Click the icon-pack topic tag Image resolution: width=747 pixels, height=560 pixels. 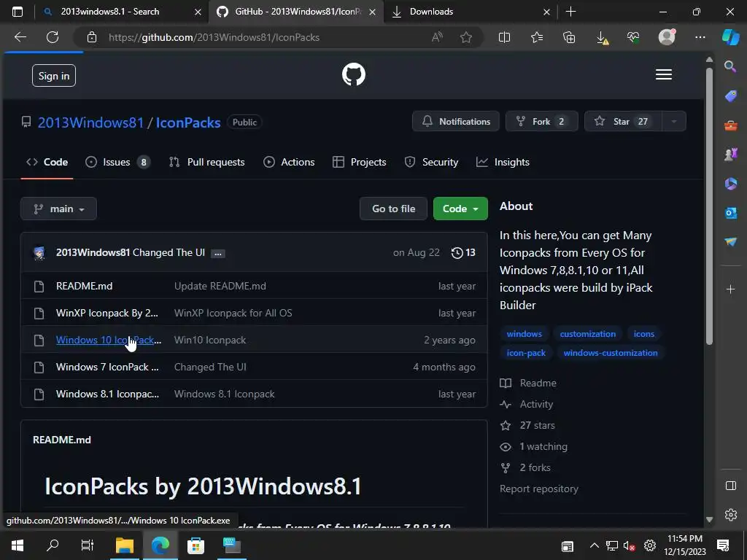pos(526,353)
